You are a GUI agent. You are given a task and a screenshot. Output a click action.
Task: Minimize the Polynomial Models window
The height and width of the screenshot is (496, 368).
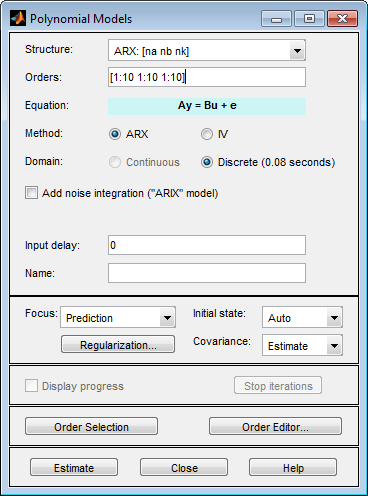pos(276,19)
